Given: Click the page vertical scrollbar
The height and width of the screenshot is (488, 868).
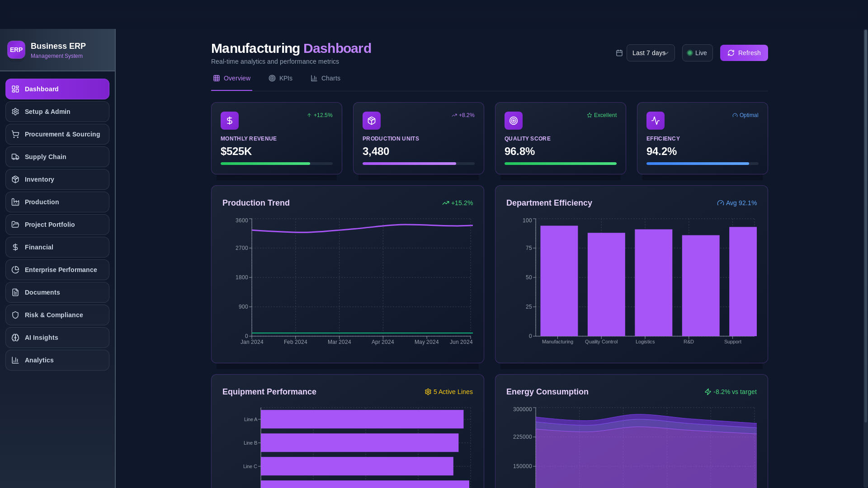Looking at the screenshot, I should coord(866,226).
